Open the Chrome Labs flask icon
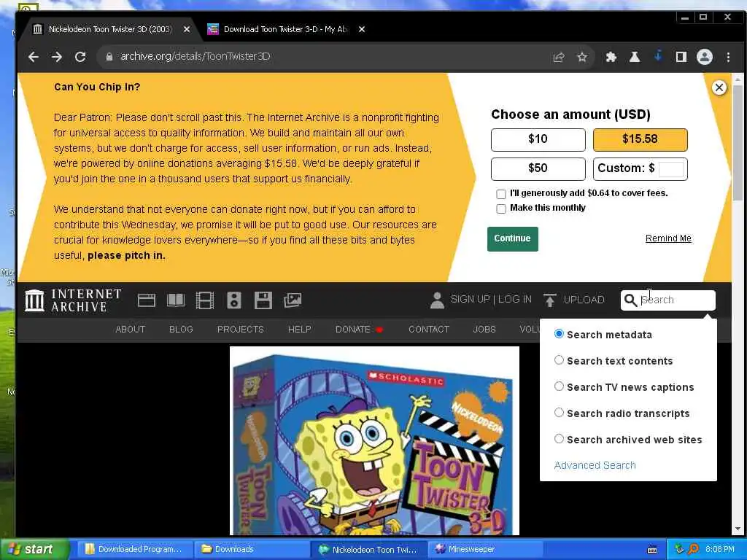Viewport: 747px width, 560px height. [x=634, y=57]
